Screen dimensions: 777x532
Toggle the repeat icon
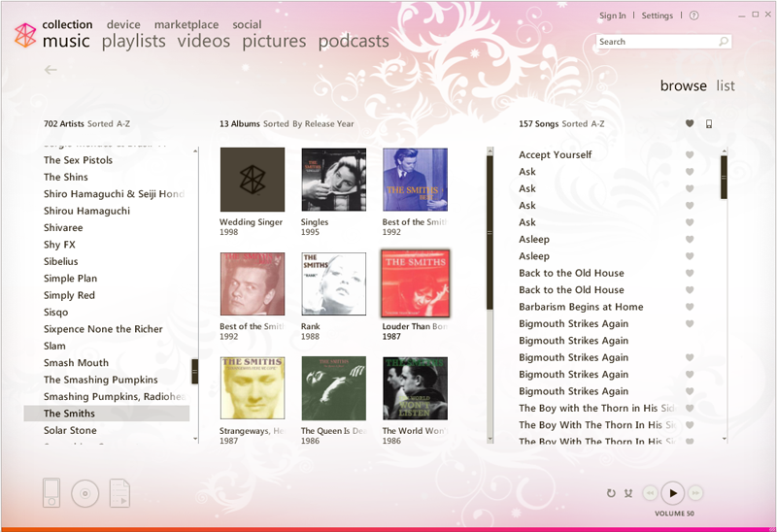(611, 493)
